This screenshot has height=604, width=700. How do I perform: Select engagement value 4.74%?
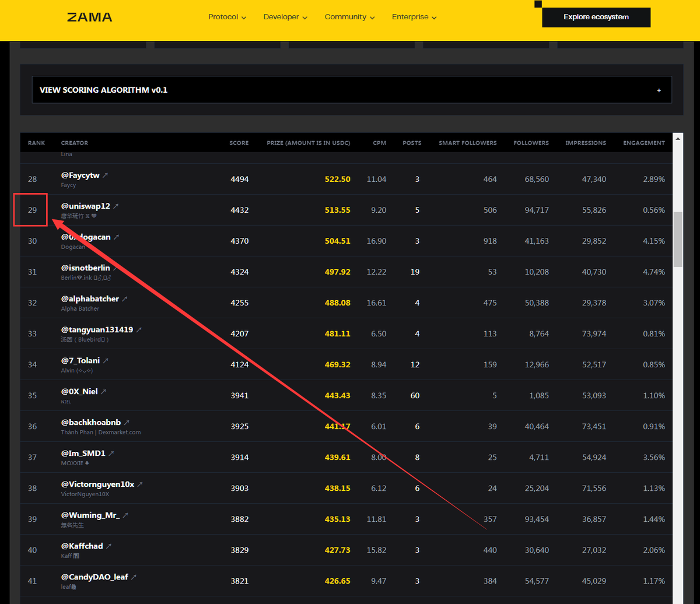pyautogui.click(x=653, y=272)
